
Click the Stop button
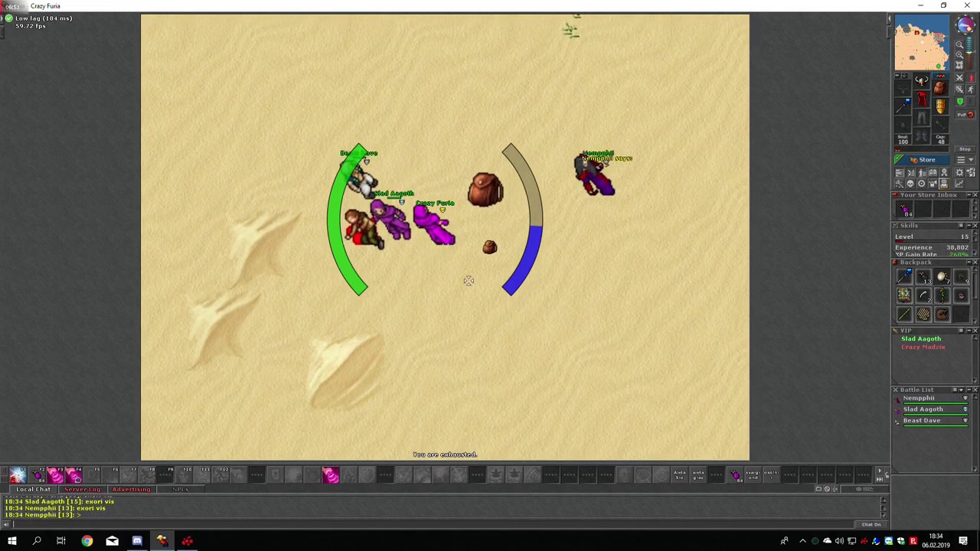coord(965,149)
